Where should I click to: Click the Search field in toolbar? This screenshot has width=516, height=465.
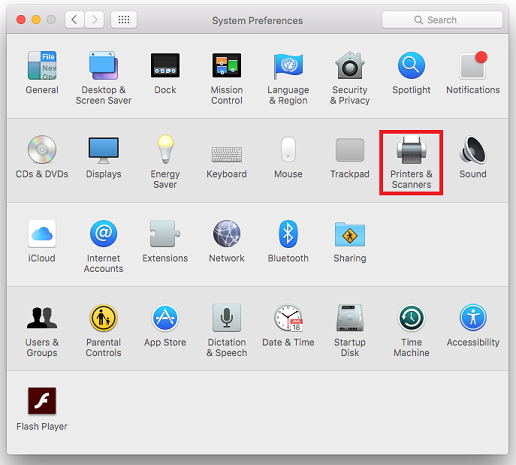[x=442, y=20]
